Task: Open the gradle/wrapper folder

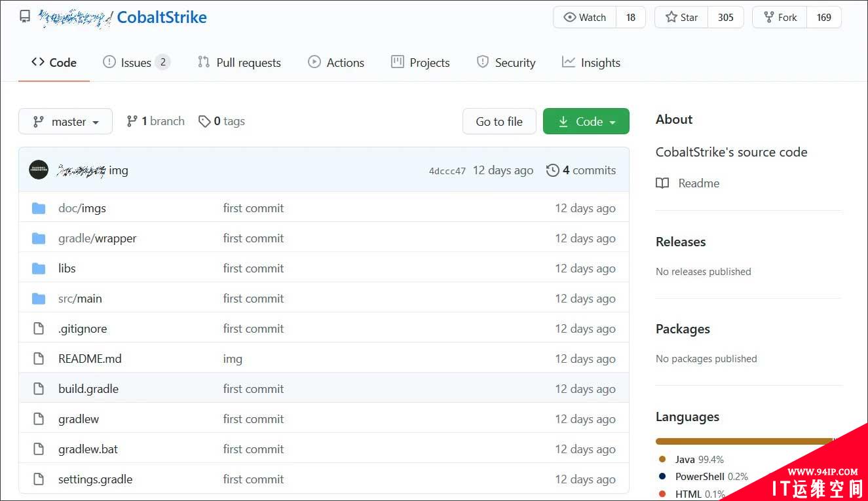Action: pos(98,238)
